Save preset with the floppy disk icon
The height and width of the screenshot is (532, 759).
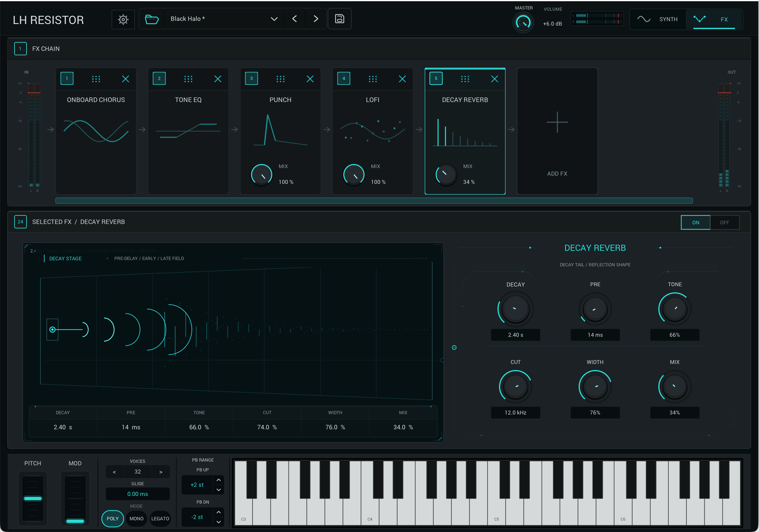tap(339, 19)
